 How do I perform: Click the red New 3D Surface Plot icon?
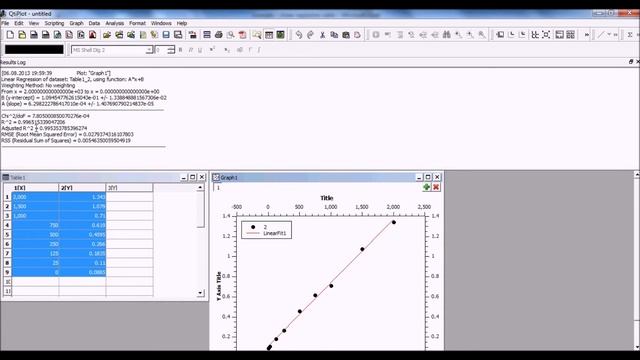[x=93, y=35]
